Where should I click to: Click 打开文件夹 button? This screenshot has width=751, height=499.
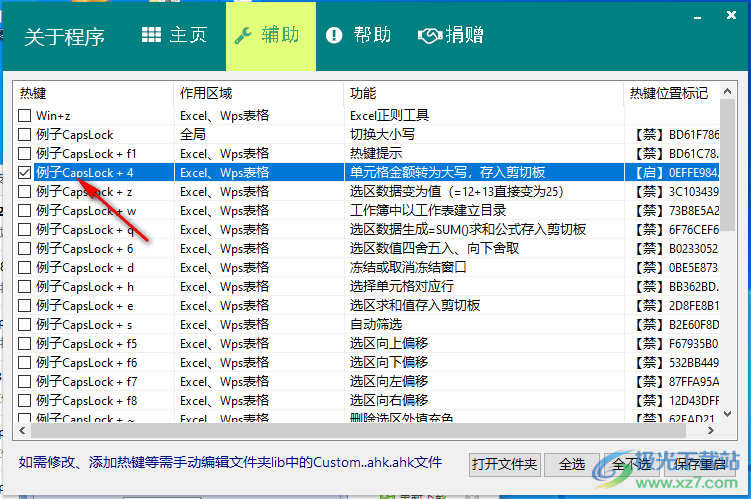tap(505, 465)
